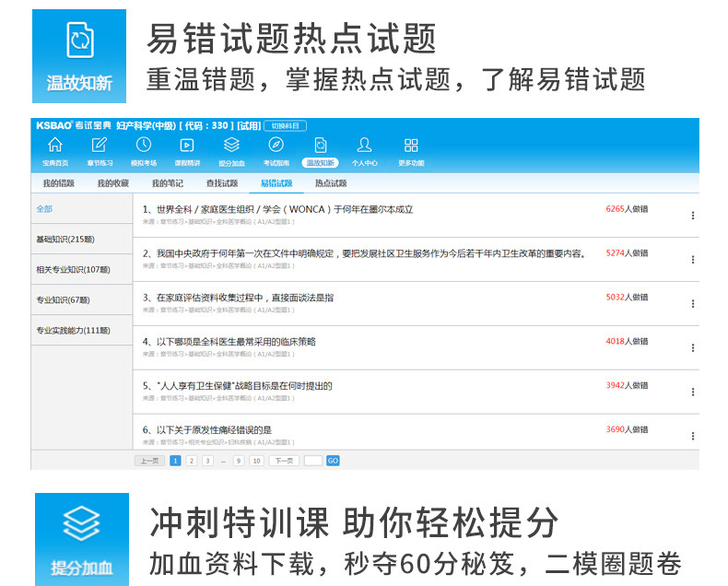Select 基础知识(215题) category
Image resolution: width=728 pixels, height=586 pixels.
click(82, 240)
